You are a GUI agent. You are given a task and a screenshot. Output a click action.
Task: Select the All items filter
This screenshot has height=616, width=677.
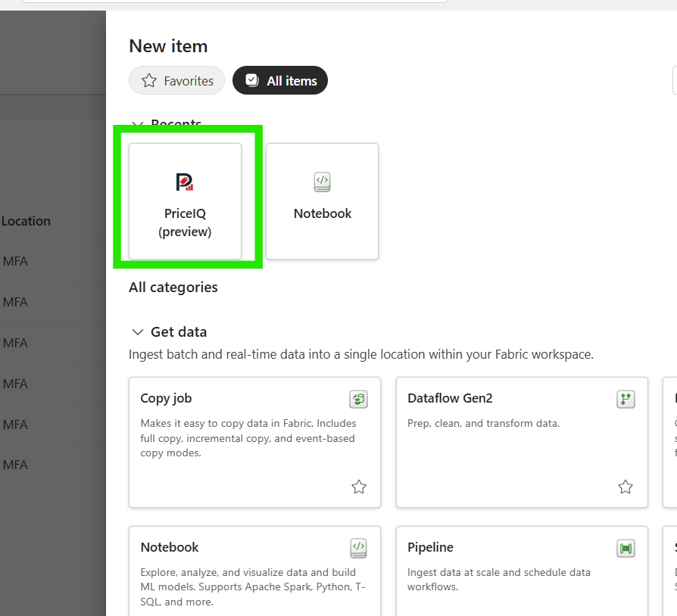280,81
